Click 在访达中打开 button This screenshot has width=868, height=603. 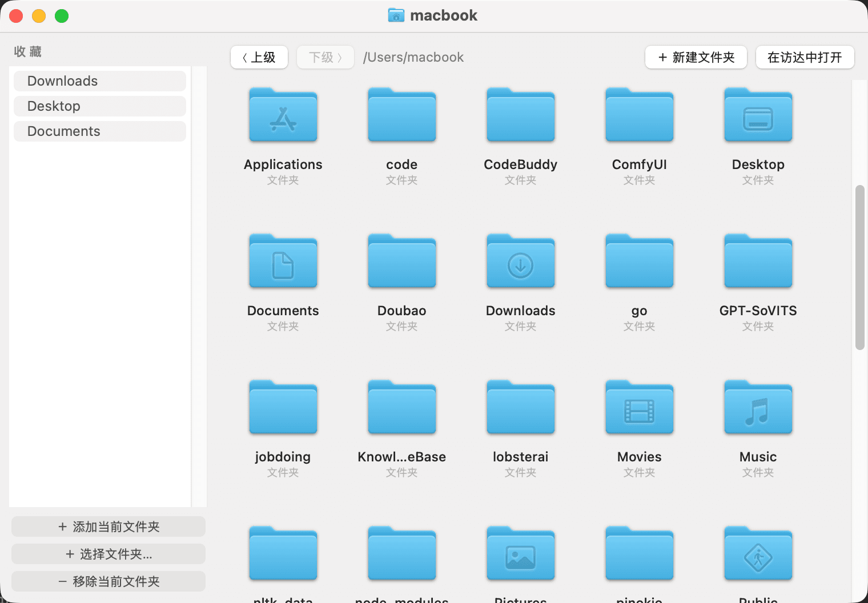click(x=805, y=57)
